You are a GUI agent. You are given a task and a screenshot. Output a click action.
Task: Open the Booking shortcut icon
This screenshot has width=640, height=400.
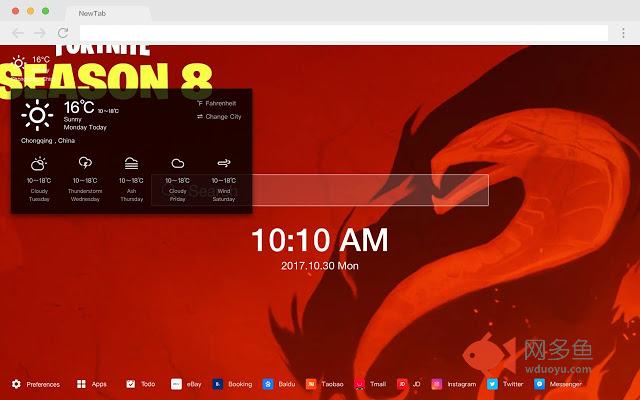(218, 384)
